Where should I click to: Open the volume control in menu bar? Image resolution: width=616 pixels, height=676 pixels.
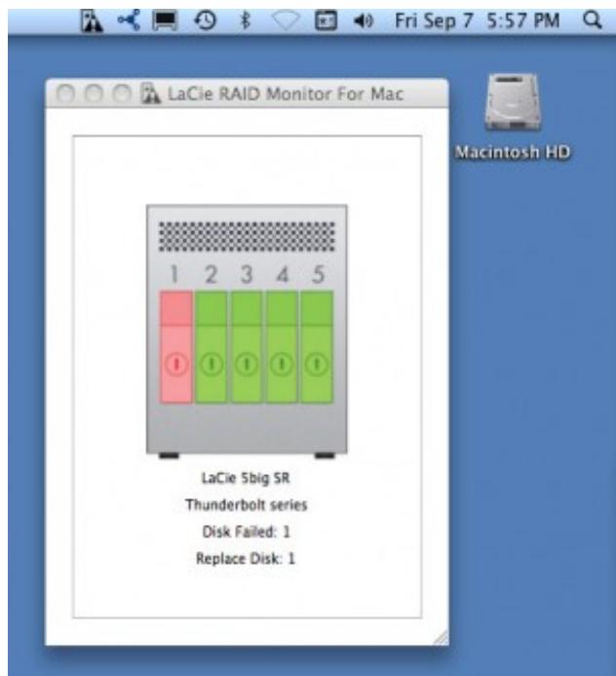coord(363,20)
